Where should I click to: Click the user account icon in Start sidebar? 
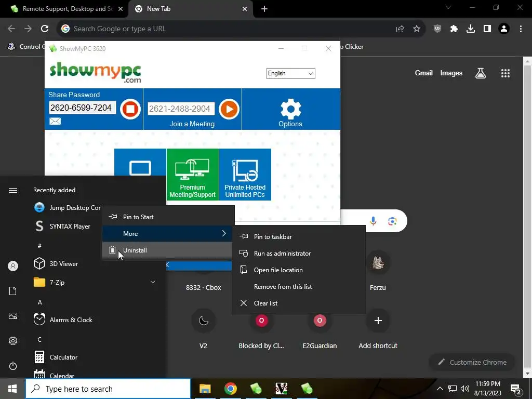pyautogui.click(x=13, y=266)
